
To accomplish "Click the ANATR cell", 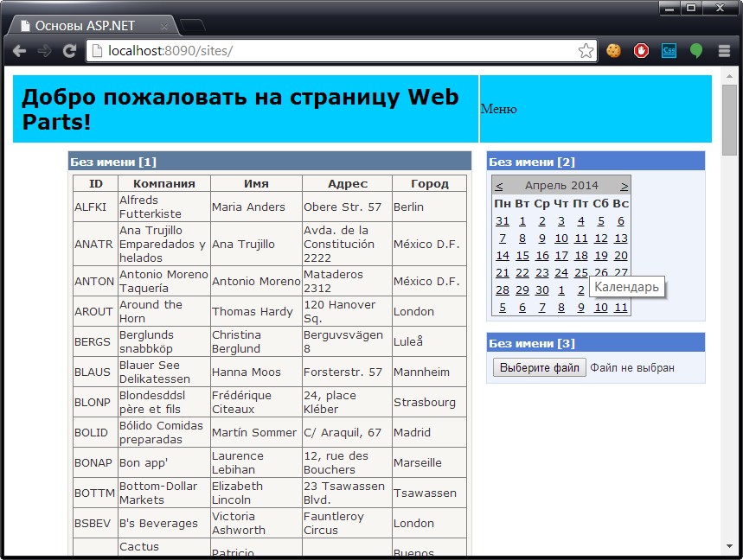I will point(96,244).
